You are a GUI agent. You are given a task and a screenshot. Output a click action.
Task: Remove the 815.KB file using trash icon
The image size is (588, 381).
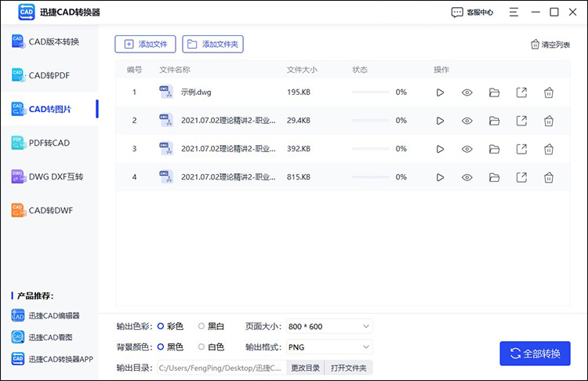coord(549,177)
